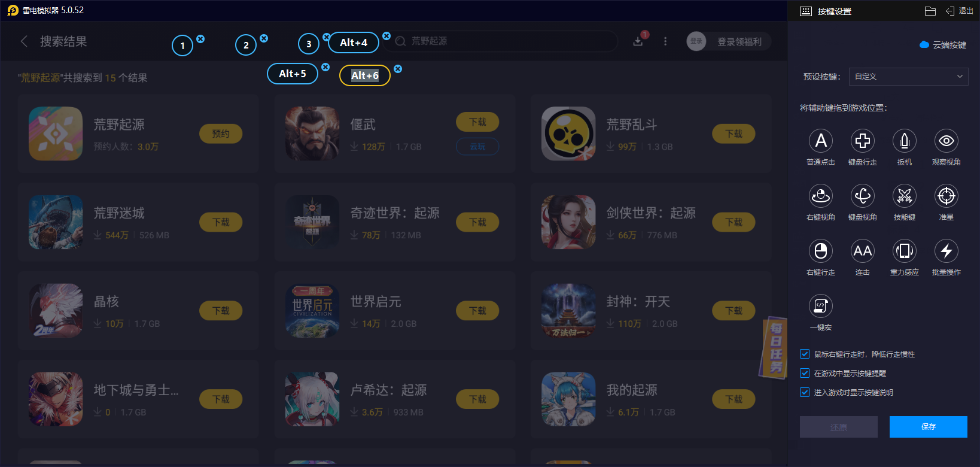This screenshot has width=980, height=467.
Task: Remove the Alt+6 key mapping
Action: coord(398,69)
